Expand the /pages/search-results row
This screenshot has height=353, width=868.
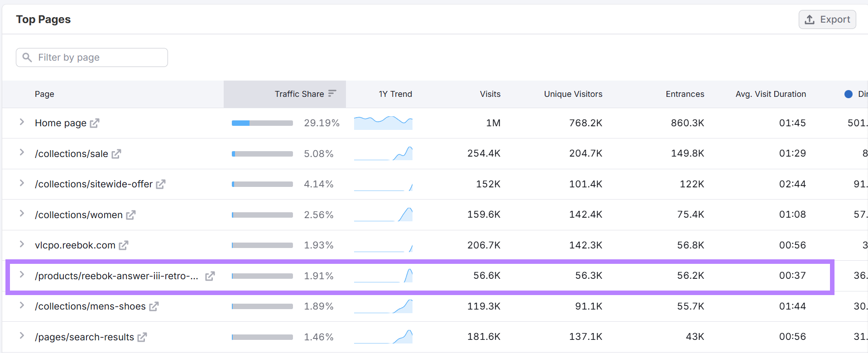point(22,336)
